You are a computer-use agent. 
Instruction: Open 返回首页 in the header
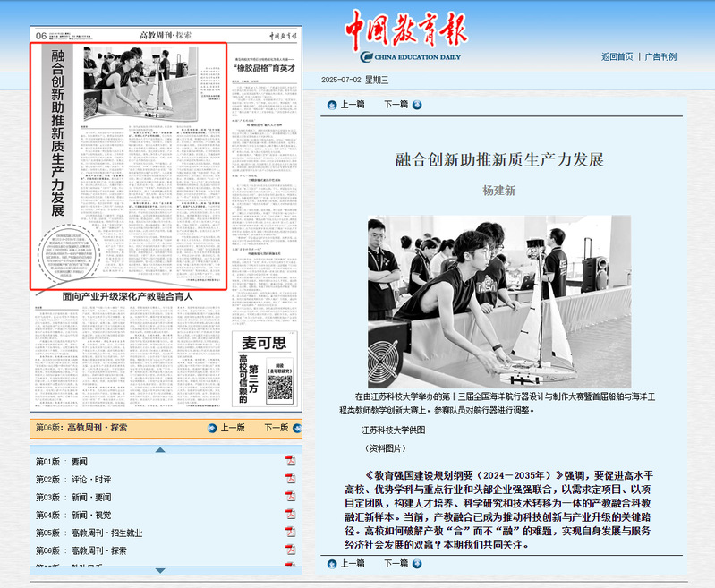pos(617,56)
